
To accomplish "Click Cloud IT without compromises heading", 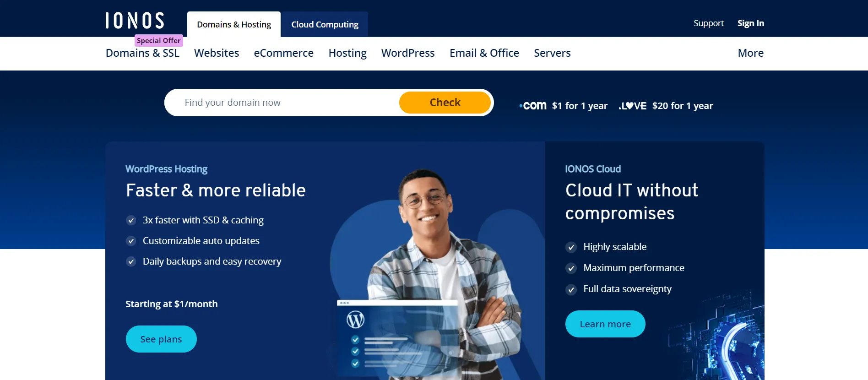I will (632, 202).
